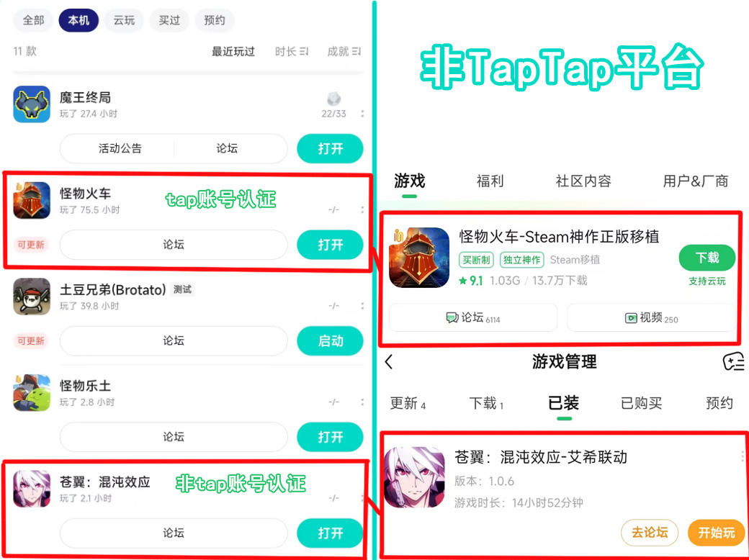Sort the game list by 时长

point(292,52)
